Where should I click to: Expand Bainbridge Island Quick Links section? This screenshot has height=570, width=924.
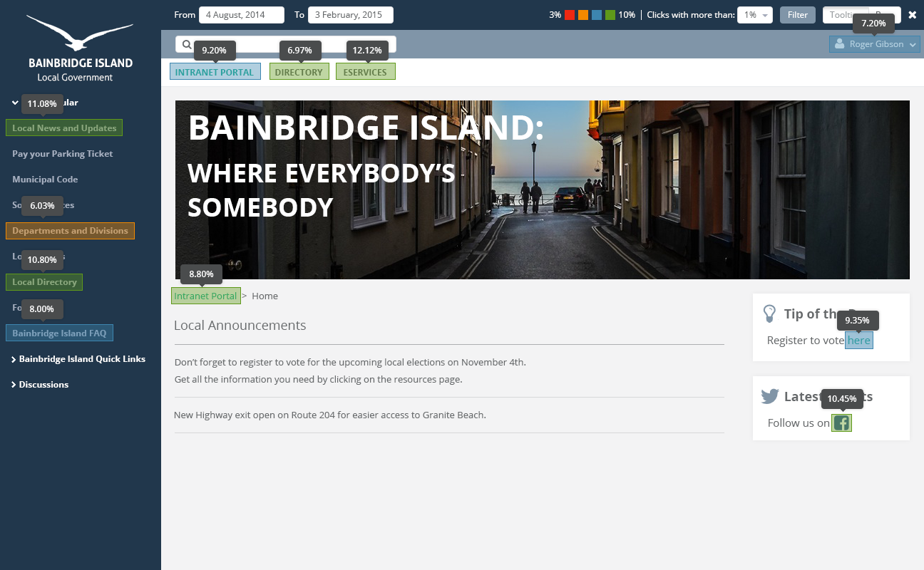(x=78, y=359)
